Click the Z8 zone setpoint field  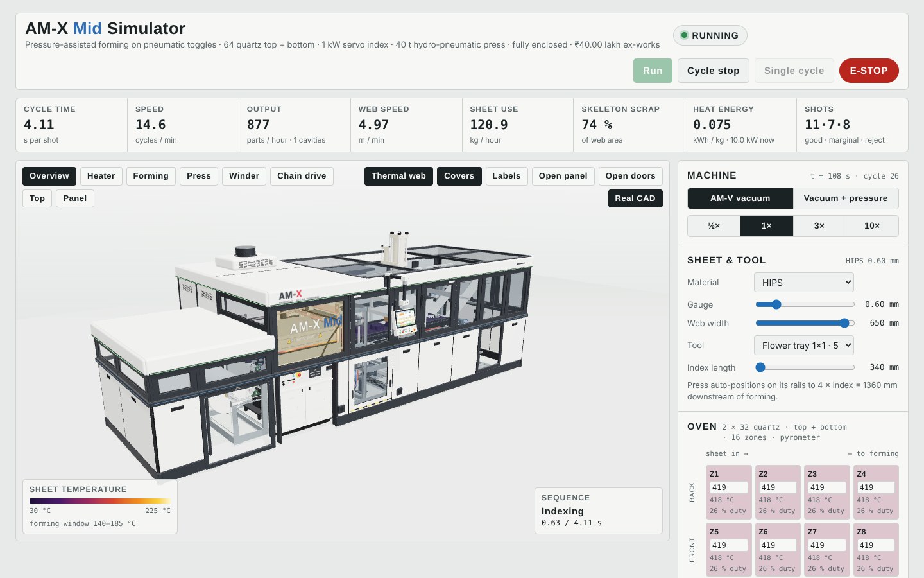click(876, 545)
